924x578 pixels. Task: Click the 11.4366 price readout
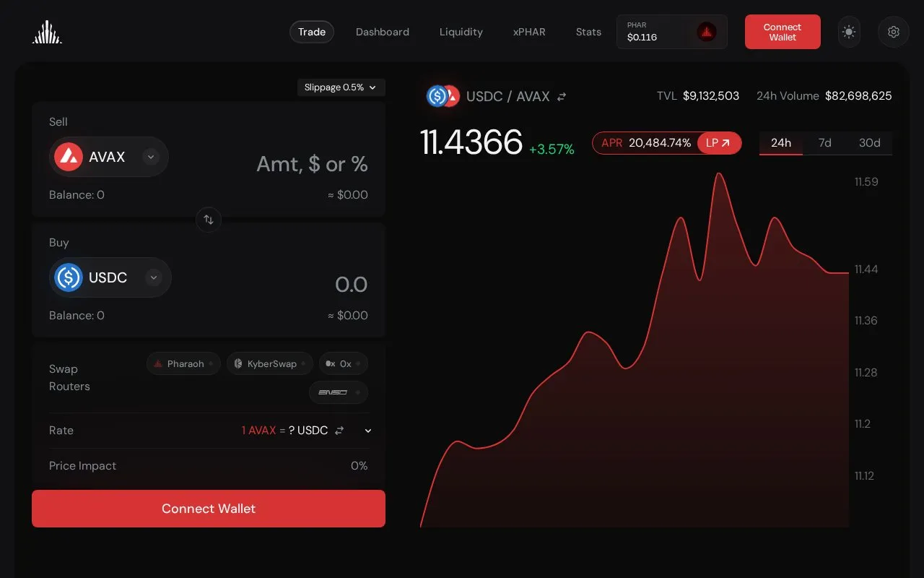coord(471,142)
